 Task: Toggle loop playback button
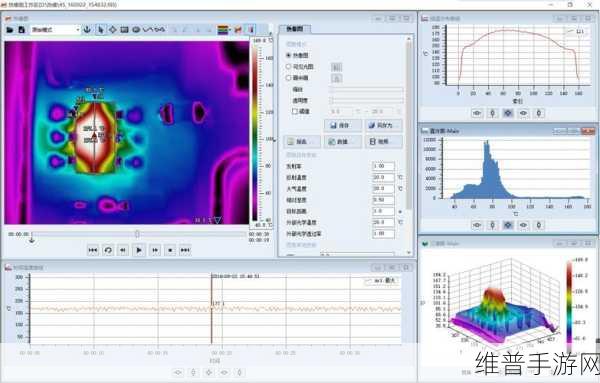(x=108, y=250)
